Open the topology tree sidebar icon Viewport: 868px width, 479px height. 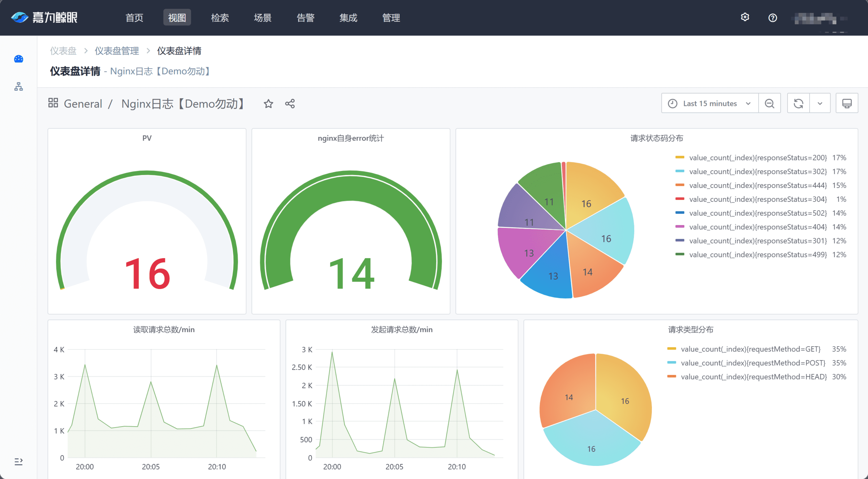pyautogui.click(x=19, y=87)
